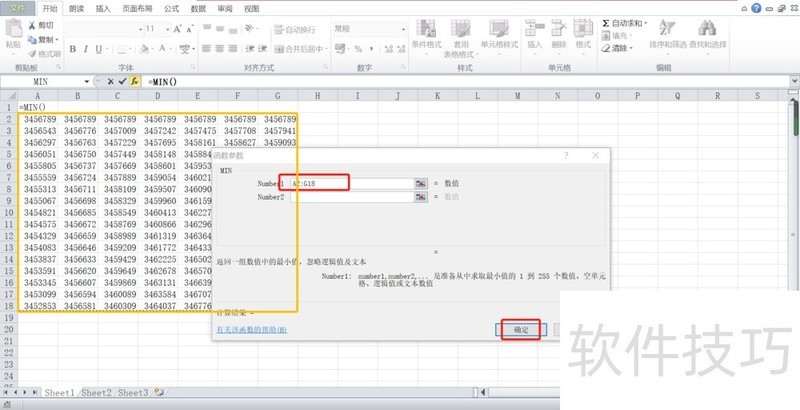Click the Insert Function fx icon

(x=134, y=81)
